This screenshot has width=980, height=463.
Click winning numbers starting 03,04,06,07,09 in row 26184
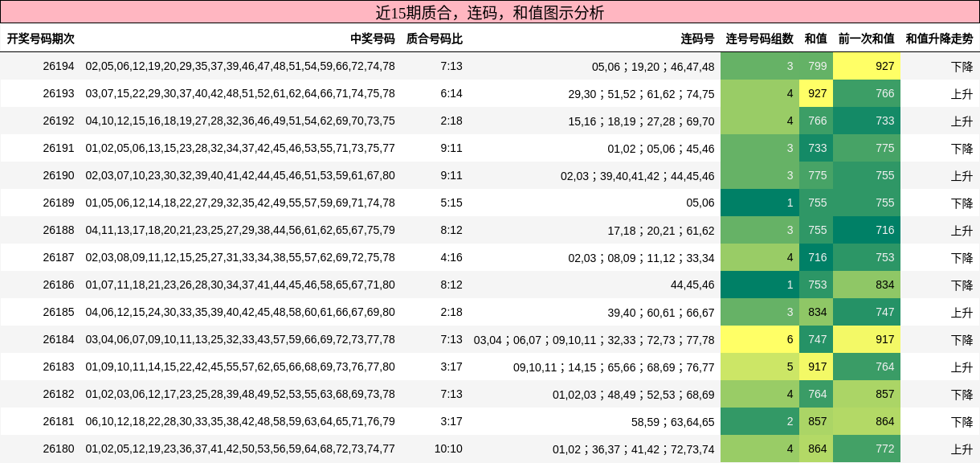(240, 339)
